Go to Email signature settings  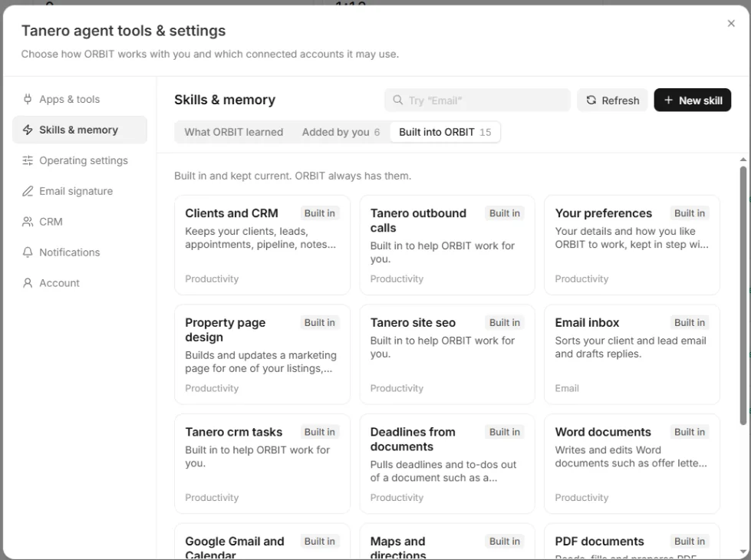pos(80,191)
